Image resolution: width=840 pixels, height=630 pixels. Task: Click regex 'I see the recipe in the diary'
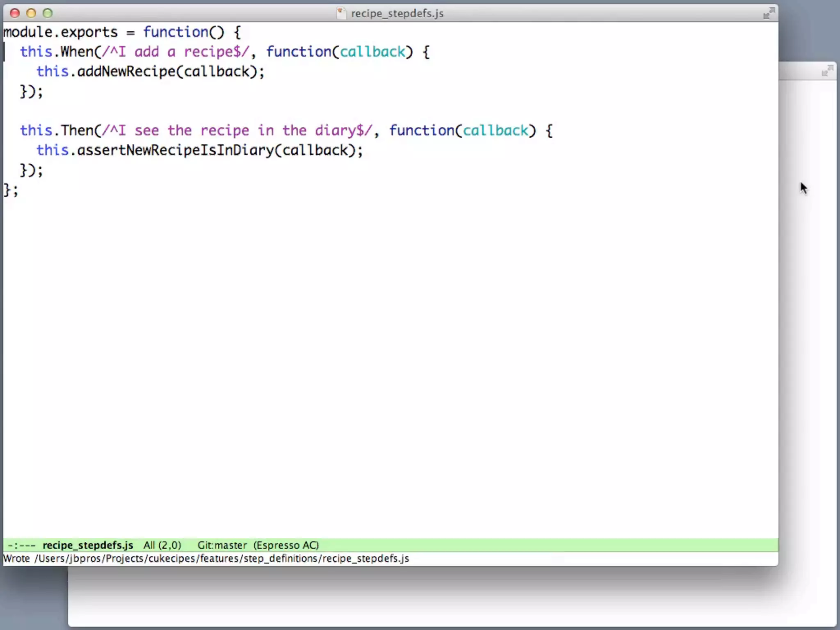pyautogui.click(x=237, y=130)
